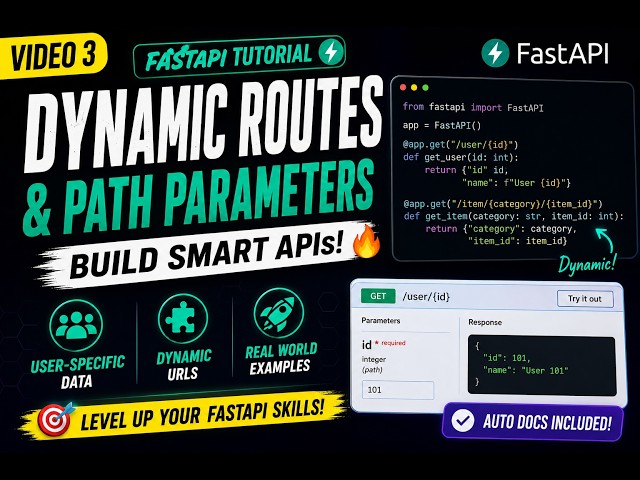
Task: Click the "item_id": item_id code line
Action: click(517, 241)
